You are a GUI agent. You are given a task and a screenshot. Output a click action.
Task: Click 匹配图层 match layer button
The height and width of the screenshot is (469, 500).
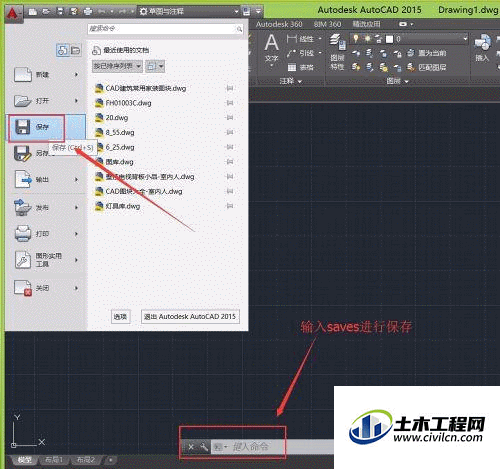(x=427, y=67)
